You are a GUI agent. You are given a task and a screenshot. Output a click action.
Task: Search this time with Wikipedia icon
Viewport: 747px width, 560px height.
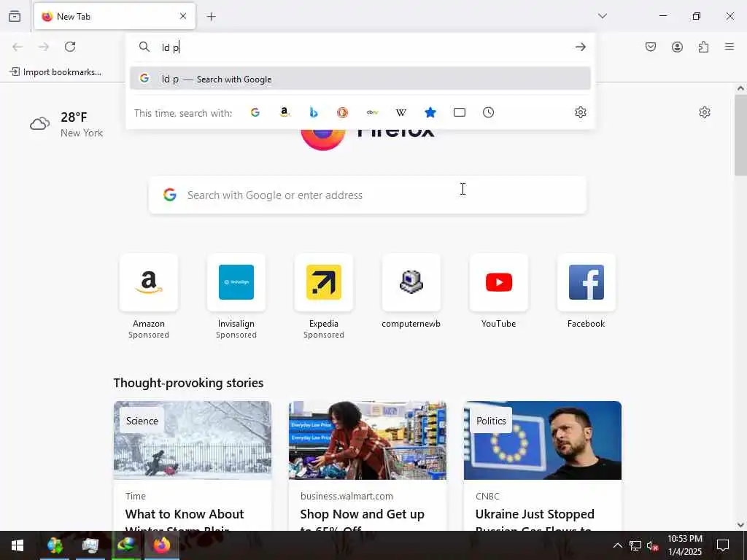(401, 112)
